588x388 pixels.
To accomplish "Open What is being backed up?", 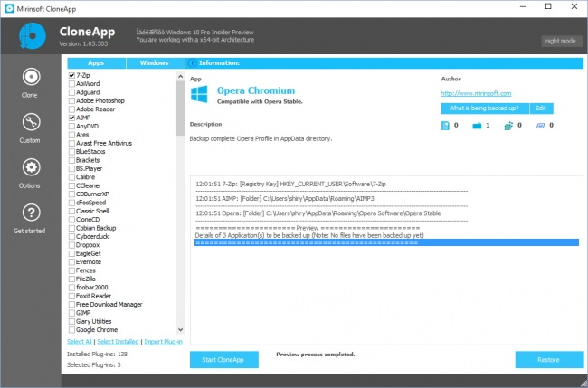I will point(485,109).
